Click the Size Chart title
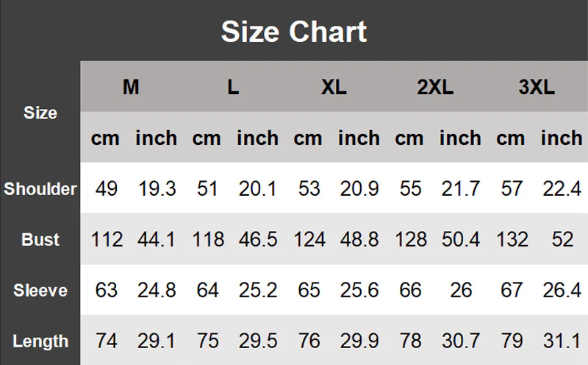Image resolution: width=588 pixels, height=365 pixels. (294, 32)
